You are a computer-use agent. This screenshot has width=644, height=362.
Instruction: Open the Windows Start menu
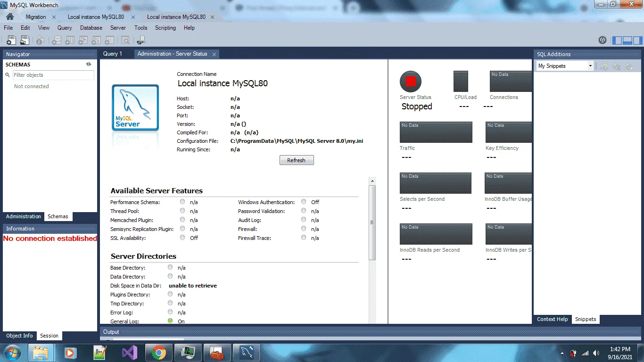[12, 352]
